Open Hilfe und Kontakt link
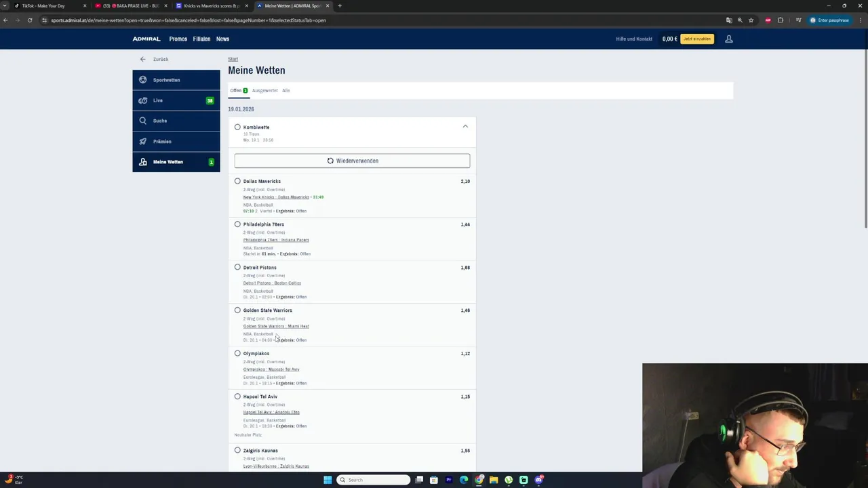The height and width of the screenshot is (488, 868). tap(634, 39)
